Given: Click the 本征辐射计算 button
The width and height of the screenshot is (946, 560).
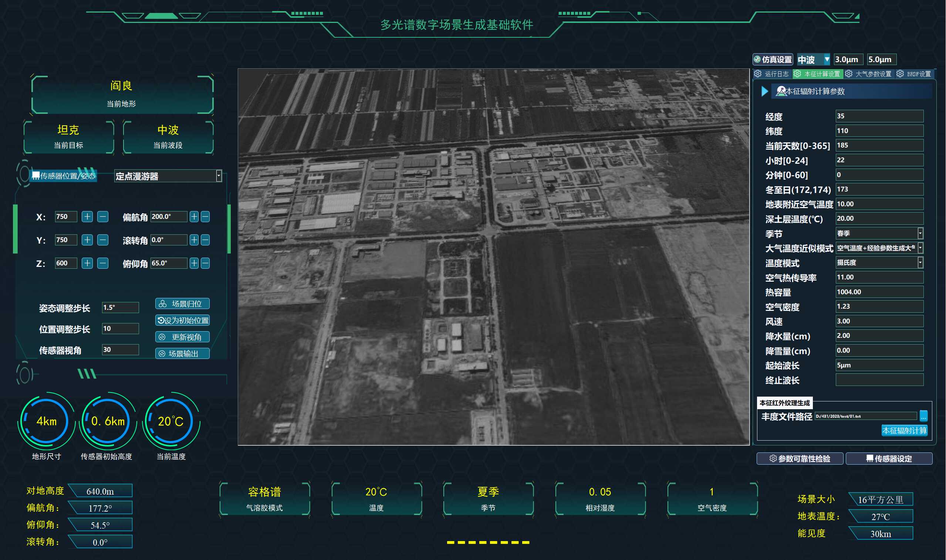Looking at the screenshot, I should (x=904, y=431).
